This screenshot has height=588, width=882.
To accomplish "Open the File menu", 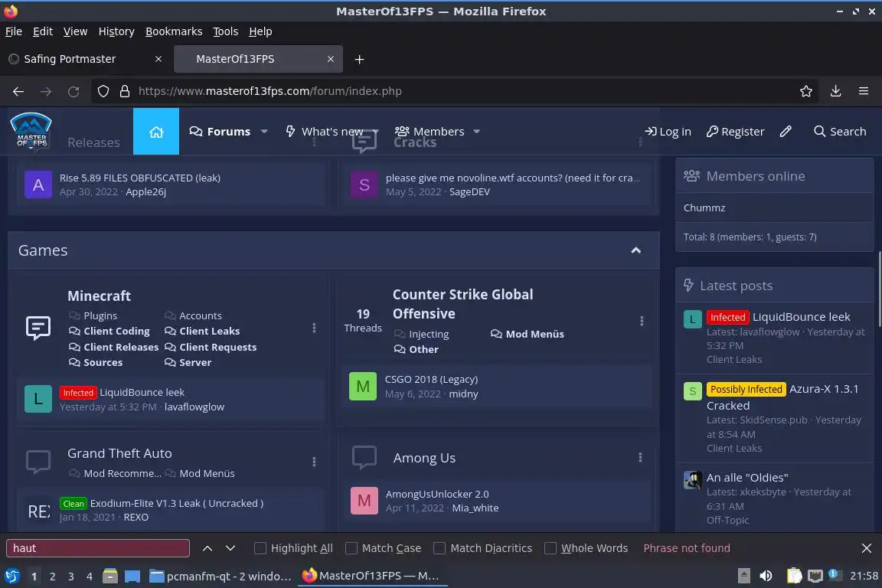I will (14, 31).
